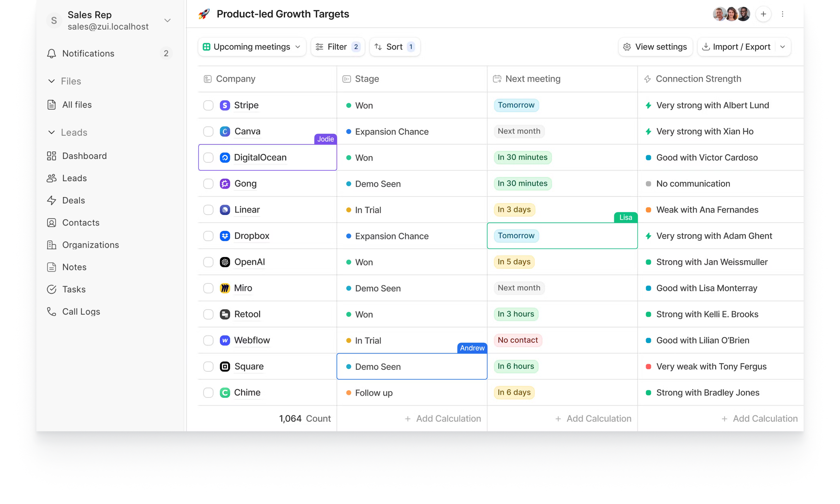
Task: Add Calculation under the Stage column
Action: [x=443, y=418]
